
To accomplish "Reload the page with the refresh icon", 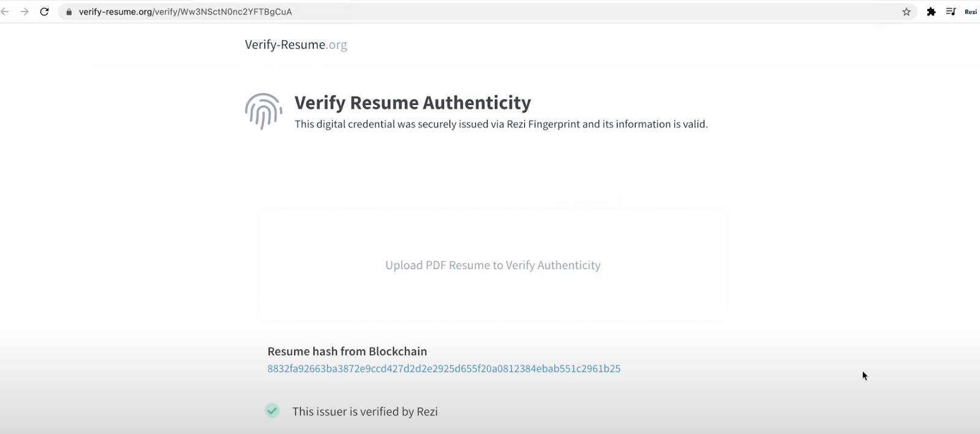I will pyautogui.click(x=44, y=12).
